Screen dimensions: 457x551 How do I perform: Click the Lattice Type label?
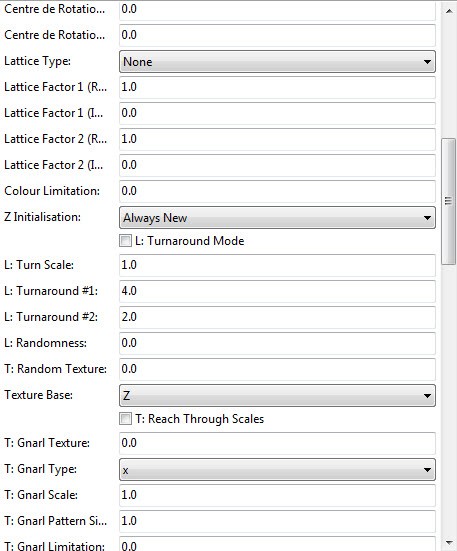(37, 61)
